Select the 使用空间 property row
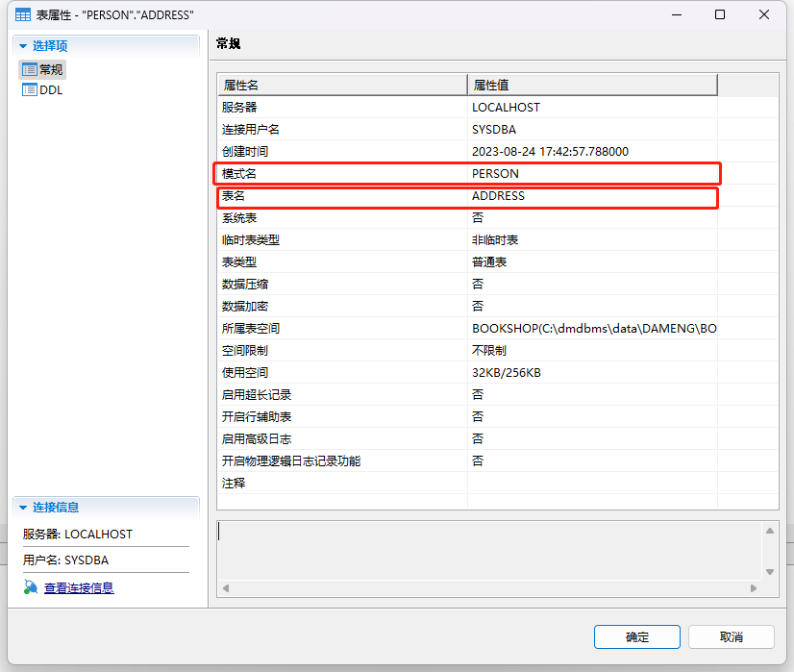This screenshot has height=672, width=794. [x=498, y=373]
